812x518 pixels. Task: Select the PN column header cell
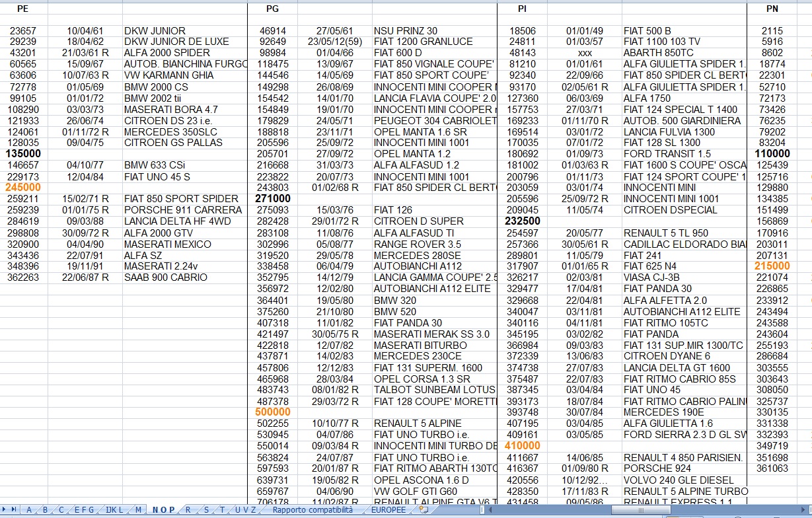[x=772, y=9]
